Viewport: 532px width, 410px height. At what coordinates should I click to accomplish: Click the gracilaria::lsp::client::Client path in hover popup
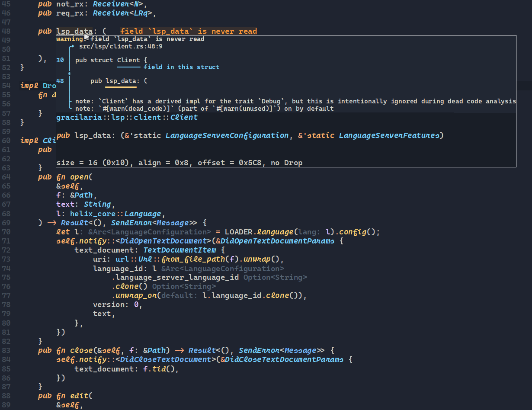point(127,117)
